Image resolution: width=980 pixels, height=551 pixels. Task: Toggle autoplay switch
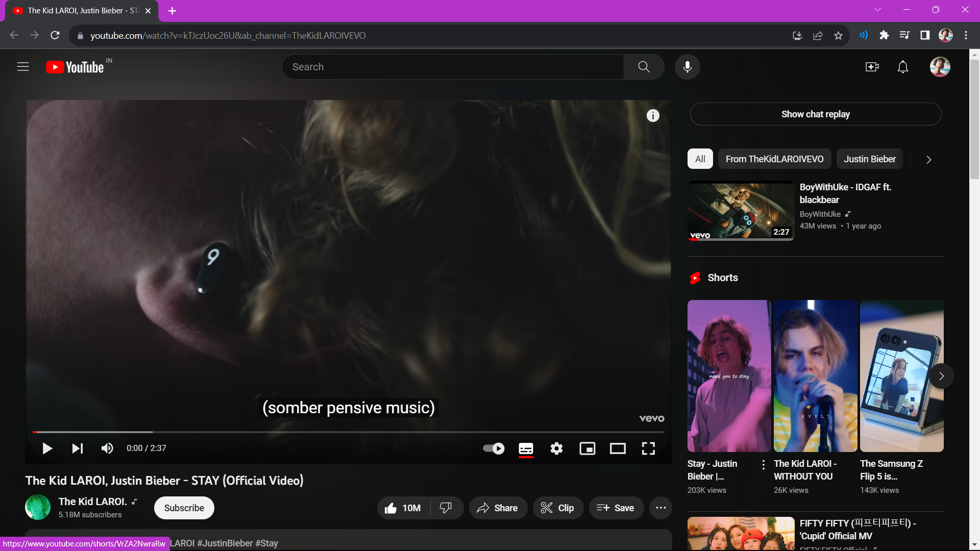click(x=494, y=448)
